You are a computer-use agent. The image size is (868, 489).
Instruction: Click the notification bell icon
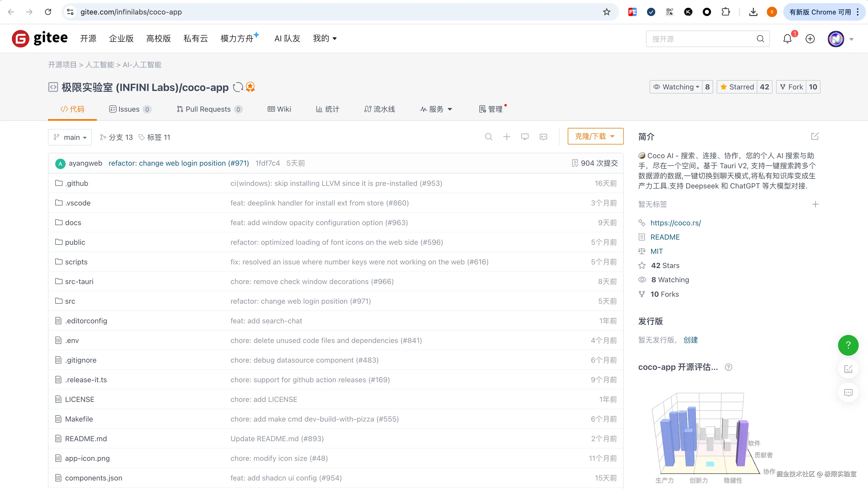coord(787,39)
